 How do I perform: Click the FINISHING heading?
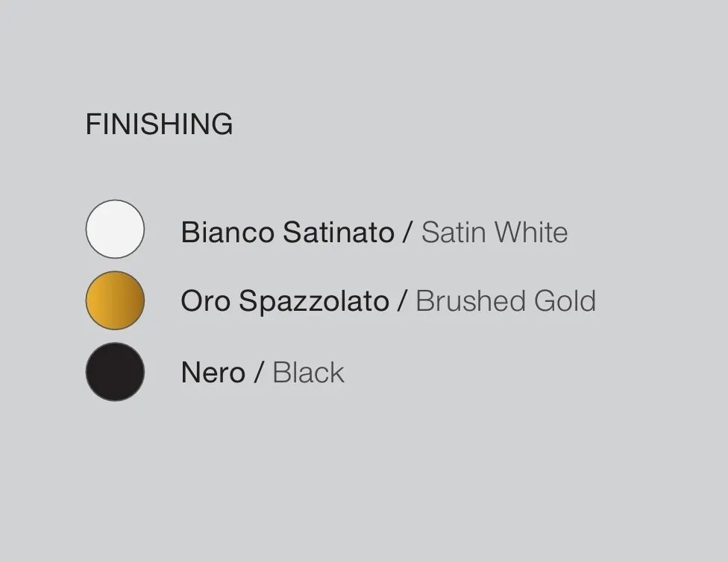pyautogui.click(x=160, y=124)
